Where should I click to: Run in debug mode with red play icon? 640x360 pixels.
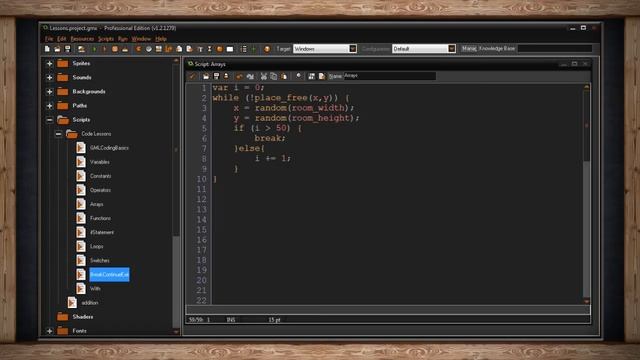[x=104, y=49]
